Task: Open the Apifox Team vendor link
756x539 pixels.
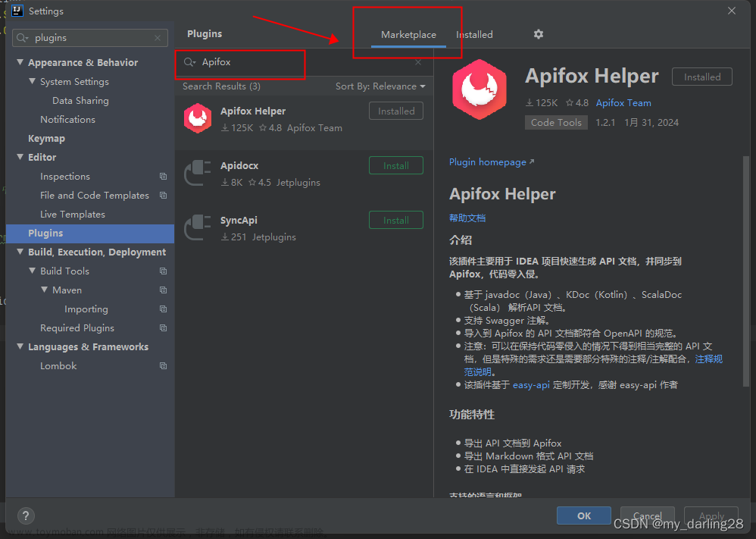Action: click(x=623, y=103)
